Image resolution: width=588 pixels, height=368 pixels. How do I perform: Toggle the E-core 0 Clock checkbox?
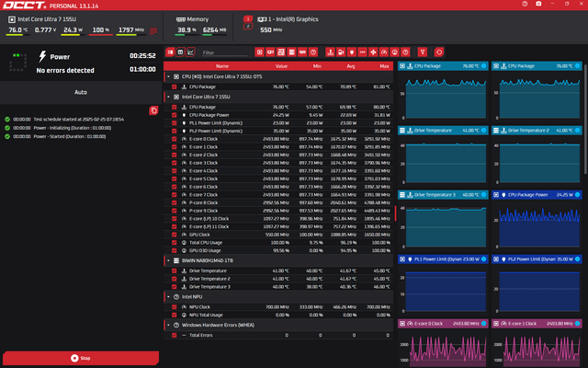175,139
